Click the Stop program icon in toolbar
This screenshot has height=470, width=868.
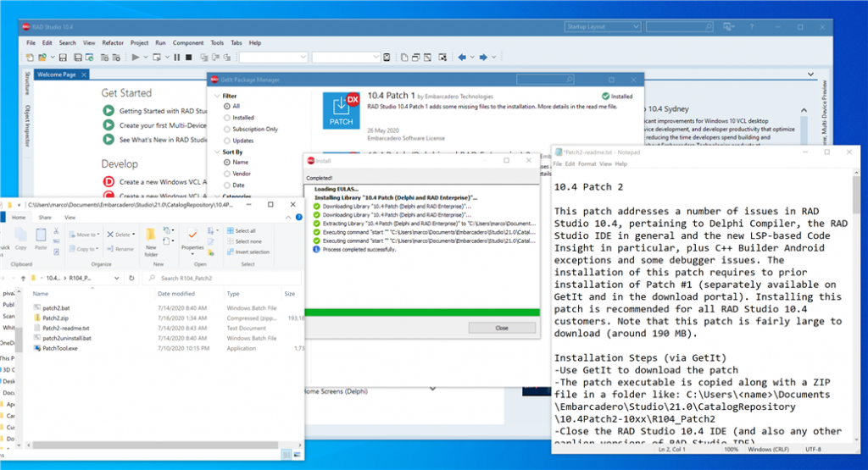(x=189, y=57)
